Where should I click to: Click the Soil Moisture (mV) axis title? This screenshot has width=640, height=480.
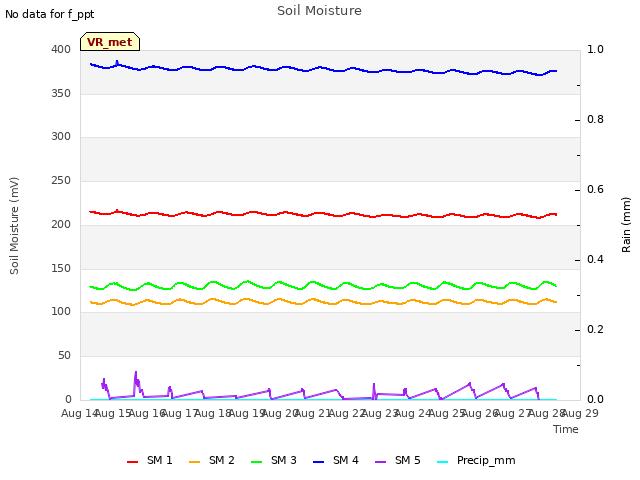click(14, 226)
